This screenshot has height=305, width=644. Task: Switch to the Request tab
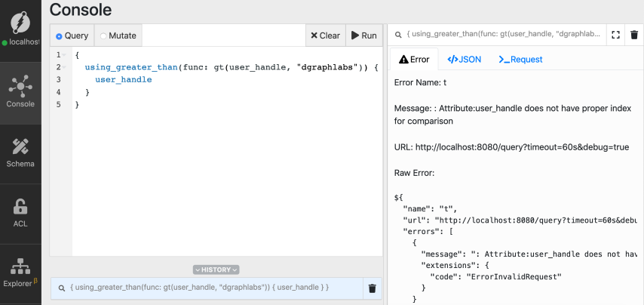520,59
